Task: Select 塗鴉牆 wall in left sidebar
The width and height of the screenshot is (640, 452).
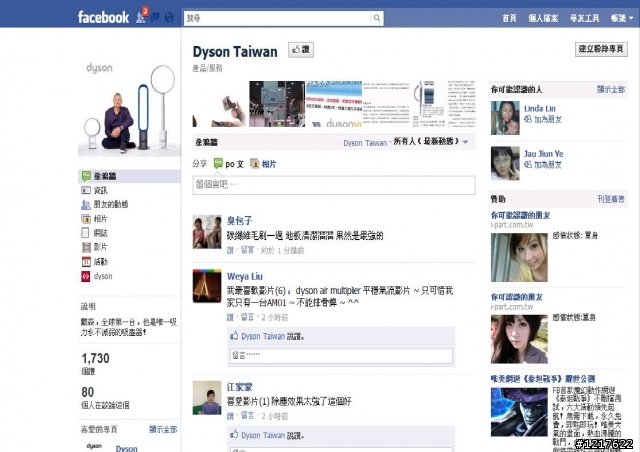Action: pos(129,176)
